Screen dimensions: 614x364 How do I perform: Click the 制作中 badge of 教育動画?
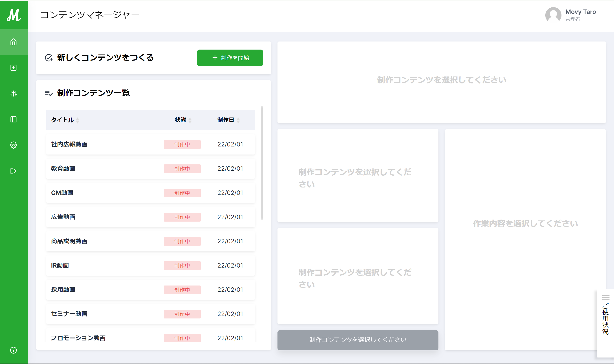(182, 169)
